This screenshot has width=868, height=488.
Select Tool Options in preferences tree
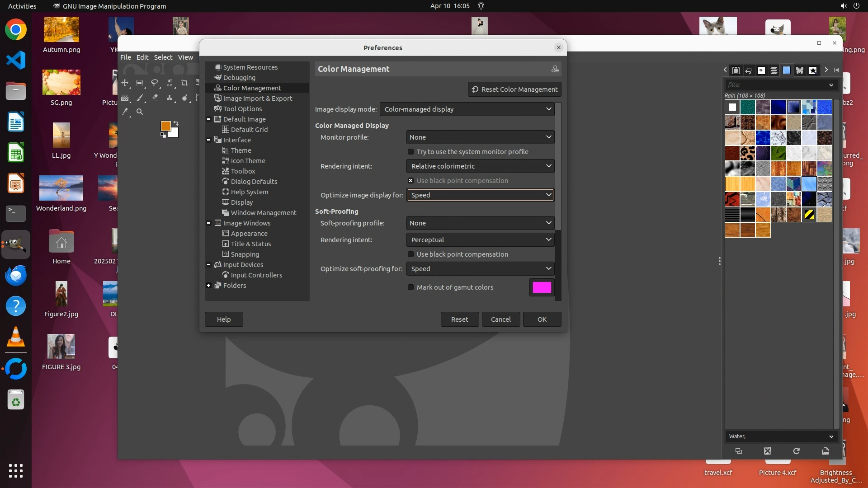(x=242, y=109)
